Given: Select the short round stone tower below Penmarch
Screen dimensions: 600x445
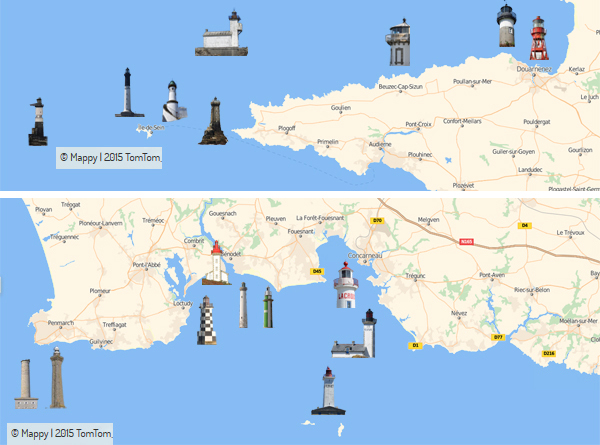Looking at the screenshot, I should coord(26,384).
